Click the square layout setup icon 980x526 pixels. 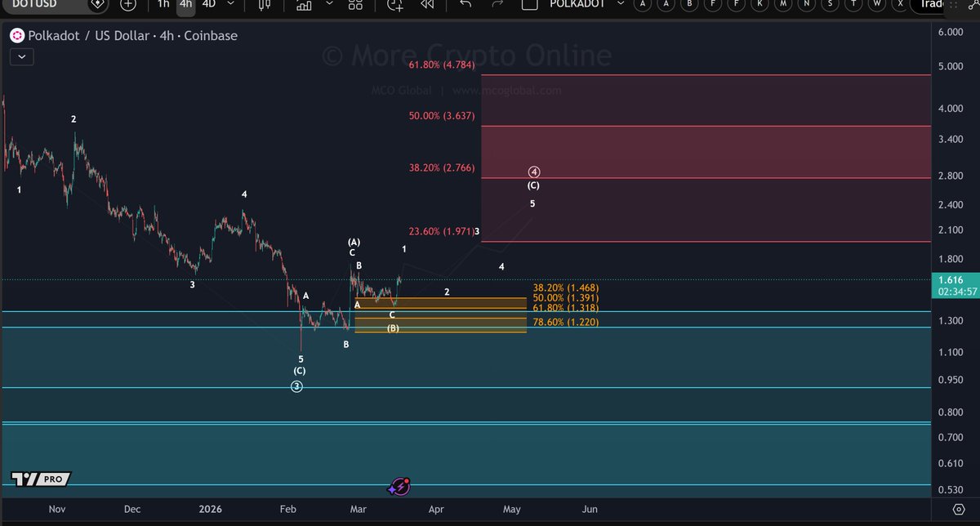point(529,4)
